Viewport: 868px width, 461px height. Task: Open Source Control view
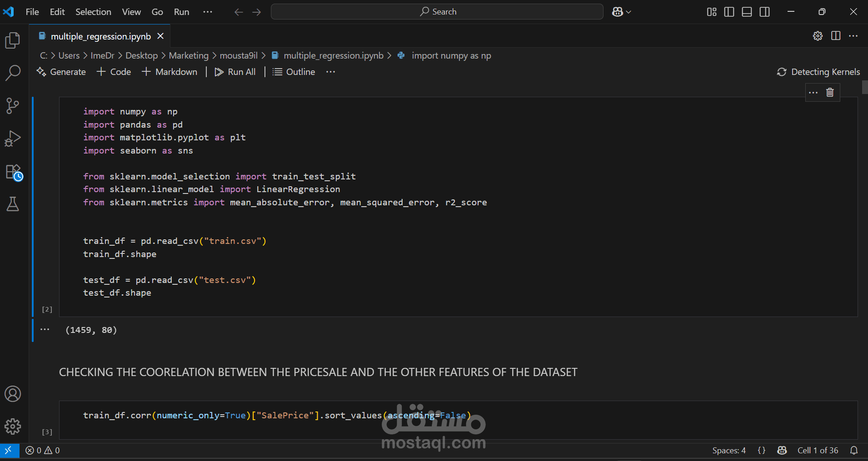[13, 106]
